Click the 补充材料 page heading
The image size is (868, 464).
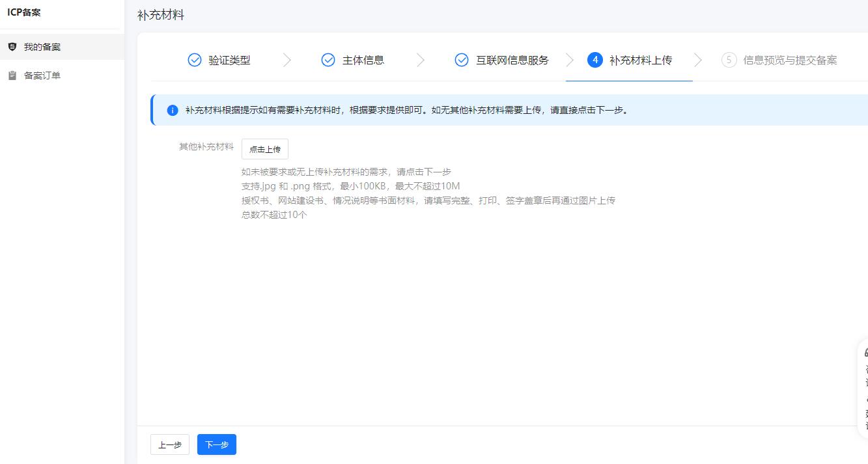pyautogui.click(x=161, y=15)
